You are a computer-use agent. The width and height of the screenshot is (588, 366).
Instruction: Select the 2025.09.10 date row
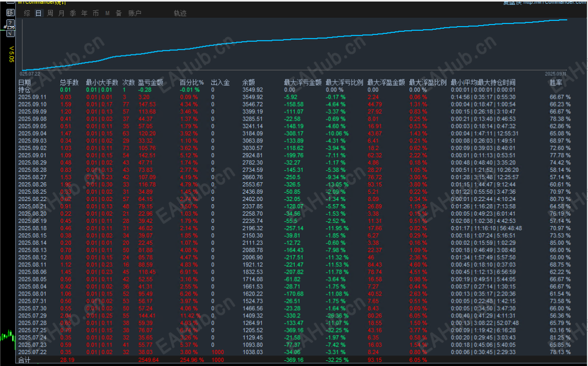pyautogui.click(x=294, y=104)
